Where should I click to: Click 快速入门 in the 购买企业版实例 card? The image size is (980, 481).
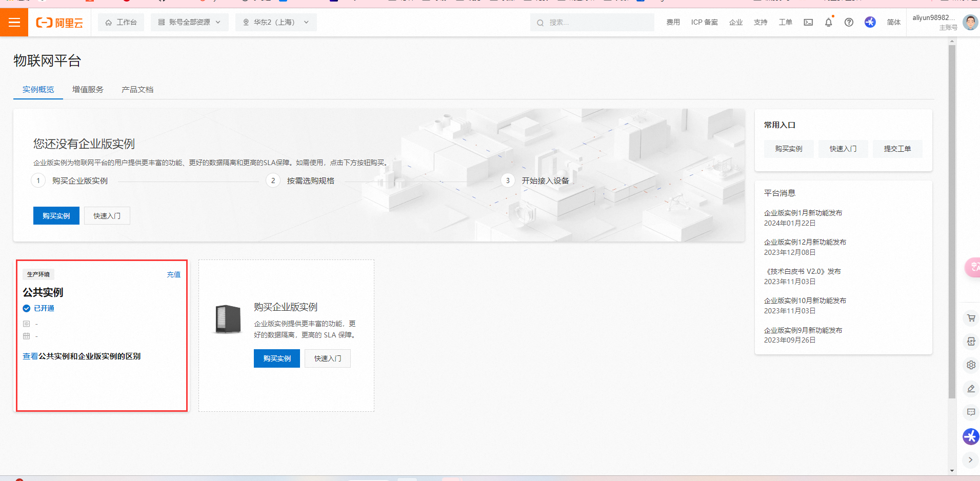point(328,358)
